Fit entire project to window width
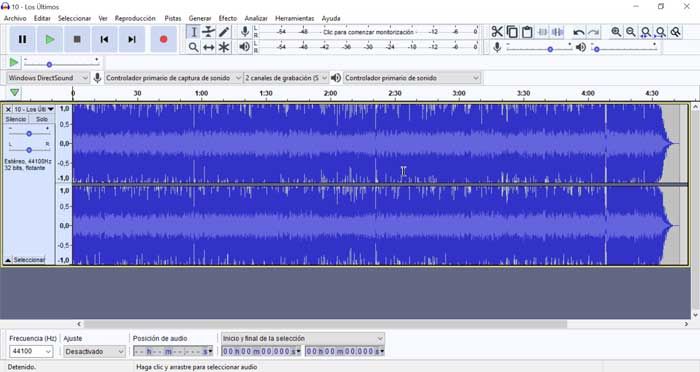Image resolution: width=700 pixels, height=372 pixels. click(661, 32)
